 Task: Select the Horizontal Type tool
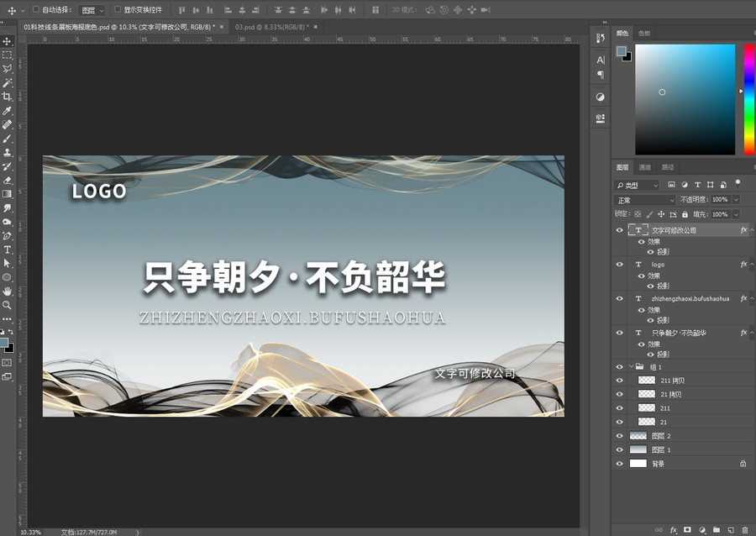(8, 250)
